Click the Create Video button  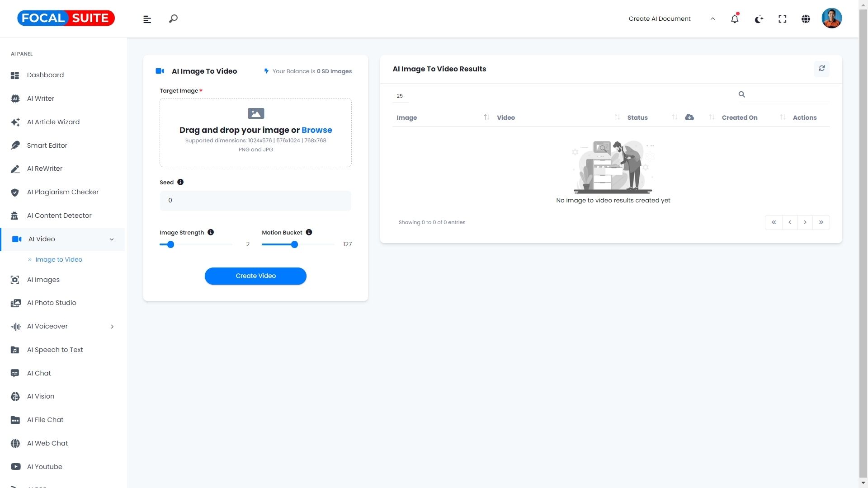255,276
